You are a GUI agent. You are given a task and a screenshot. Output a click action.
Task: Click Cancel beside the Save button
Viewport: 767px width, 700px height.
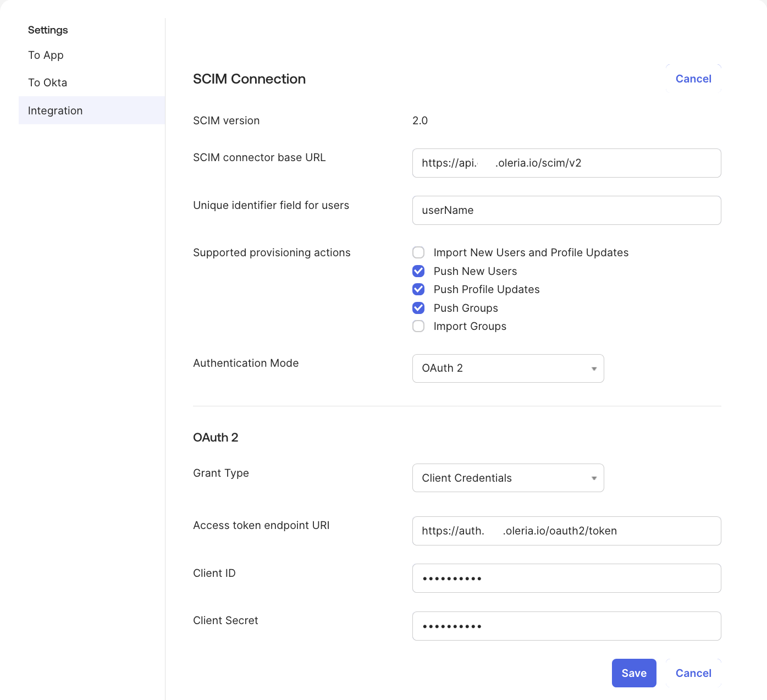click(x=693, y=673)
